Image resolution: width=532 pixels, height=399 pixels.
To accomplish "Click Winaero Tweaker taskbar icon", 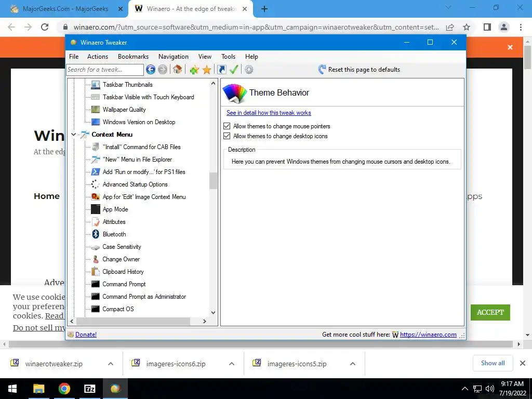I will [115, 389].
